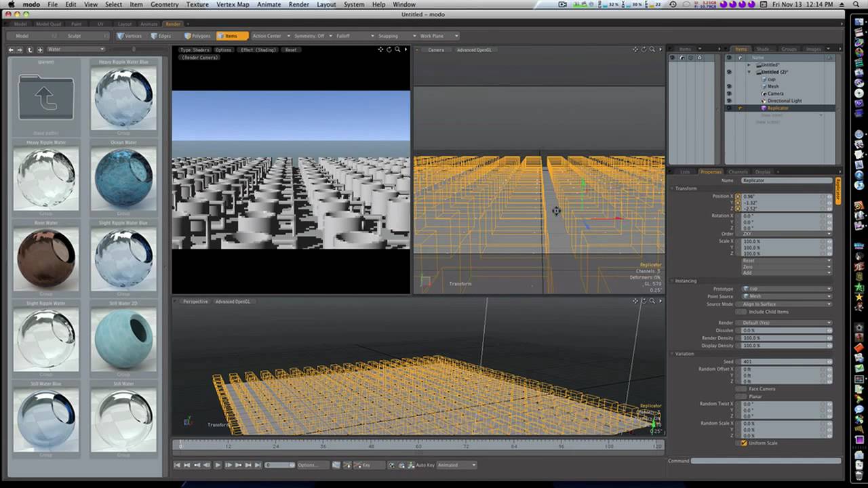This screenshot has width=868, height=488.
Task: Play the animation forward
Action: 218,465
